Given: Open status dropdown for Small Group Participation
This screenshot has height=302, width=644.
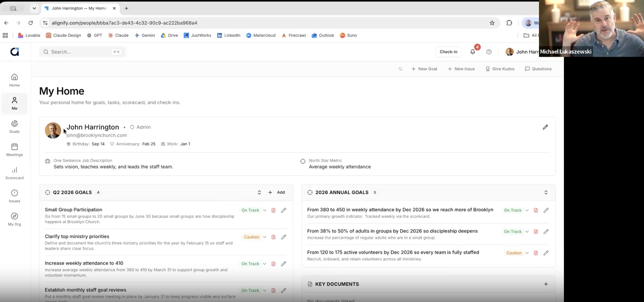Looking at the screenshot, I should pyautogui.click(x=253, y=210).
